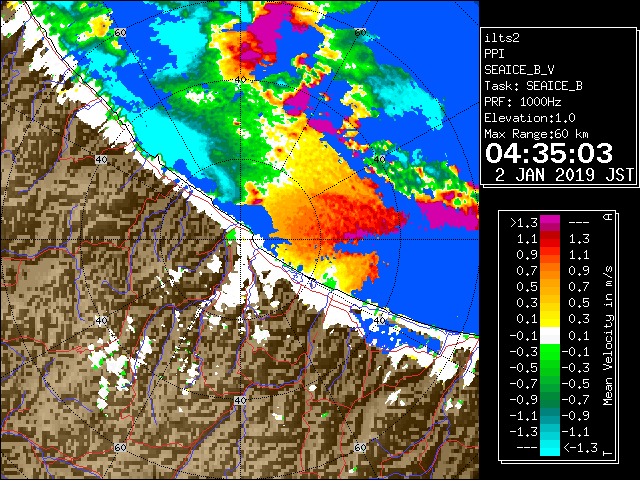
Task: Click the "PRF: 1000Hz" value
Action: (523, 102)
